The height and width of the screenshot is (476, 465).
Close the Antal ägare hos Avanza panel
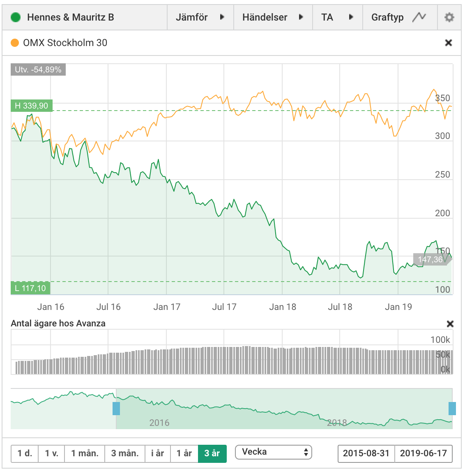(x=450, y=324)
